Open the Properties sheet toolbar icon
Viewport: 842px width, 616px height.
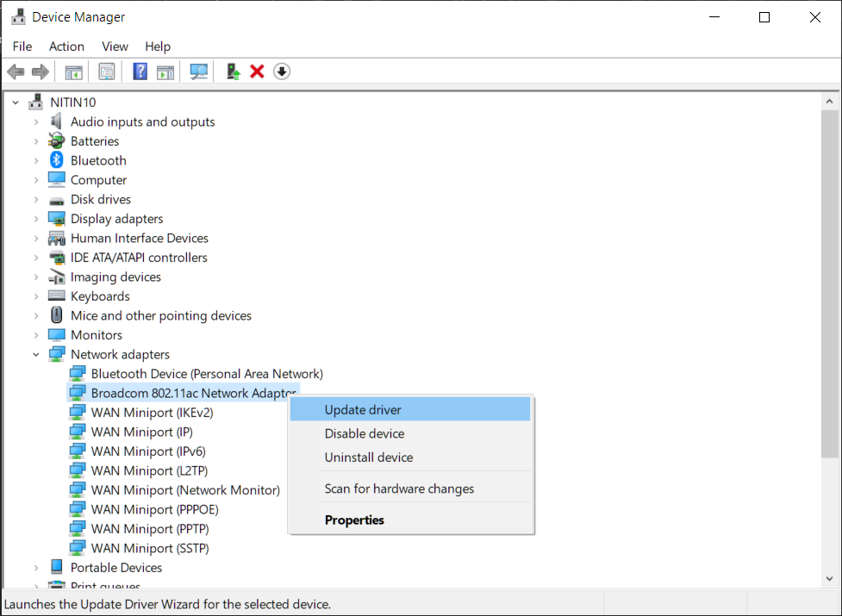[106, 72]
